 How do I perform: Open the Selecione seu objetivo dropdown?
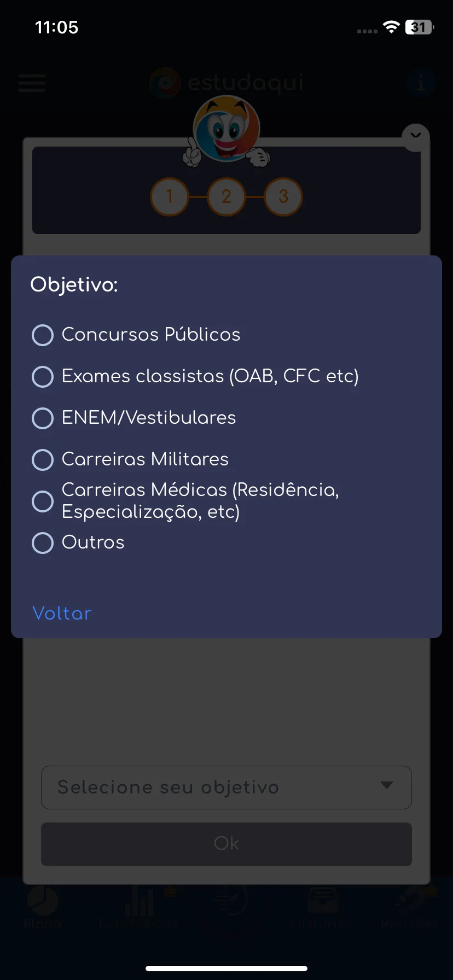(x=226, y=787)
